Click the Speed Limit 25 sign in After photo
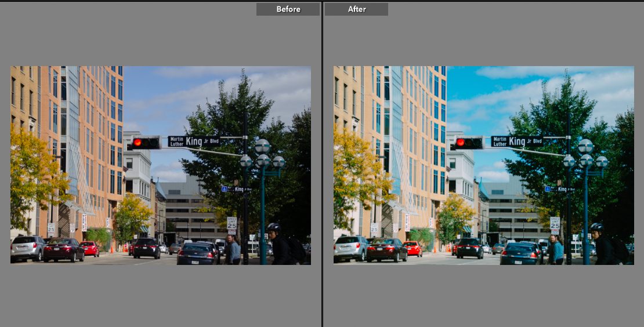Screen dimensions: 644x327 (x=555, y=225)
